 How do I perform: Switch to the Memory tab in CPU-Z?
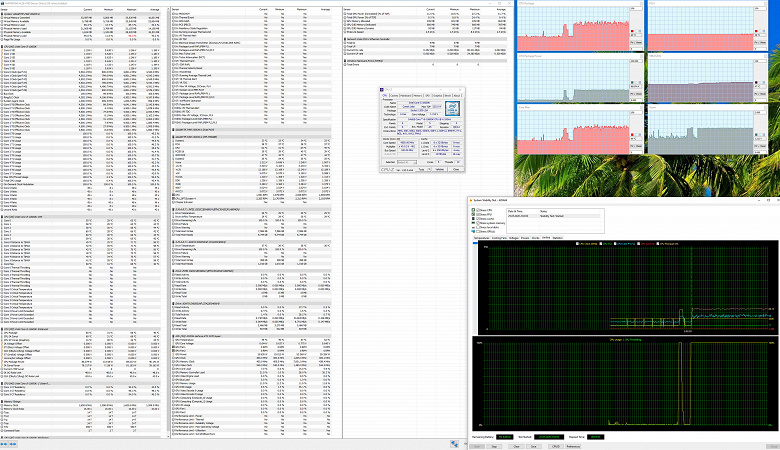click(x=418, y=95)
